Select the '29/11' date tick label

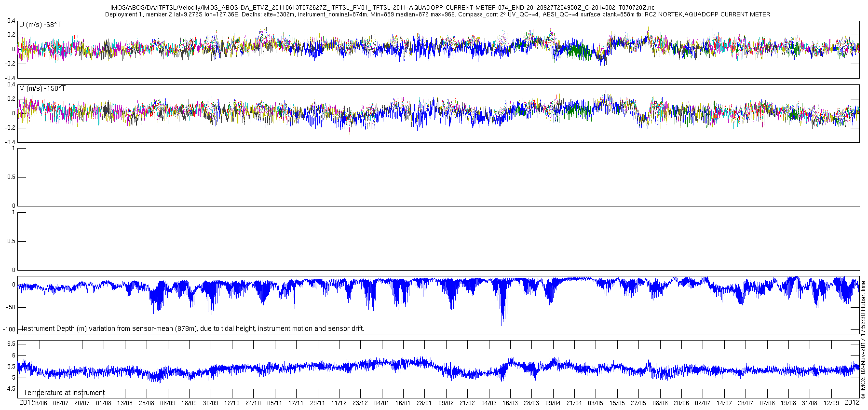(317, 403)
